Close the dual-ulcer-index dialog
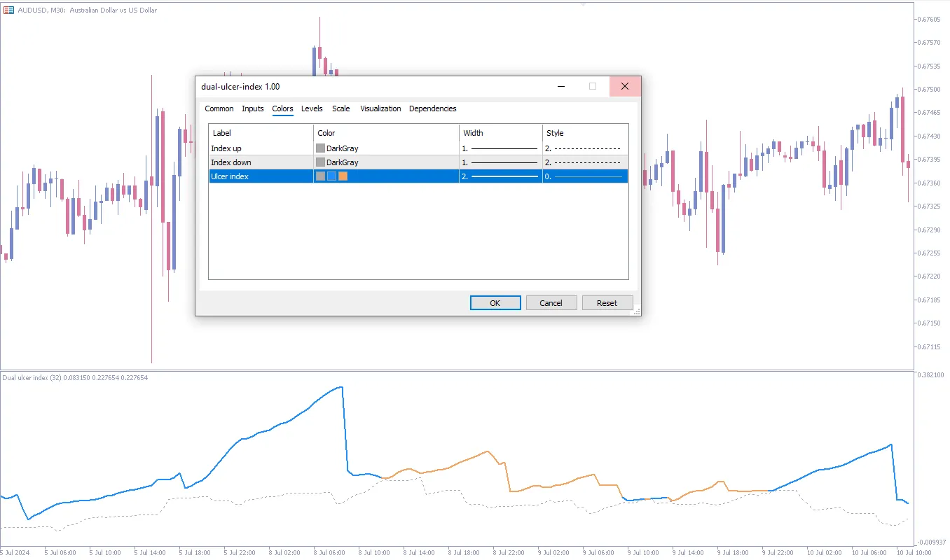This screenshot has height=560, width=950. coord(625,86)
